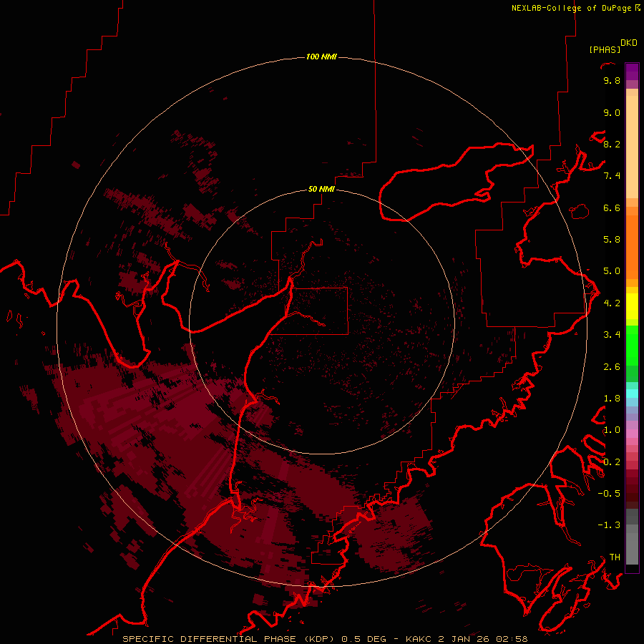Click the 50 NMI range ring label
This screenshot has height=644, width=644.
pyautogui.click(x=321, y=189)
